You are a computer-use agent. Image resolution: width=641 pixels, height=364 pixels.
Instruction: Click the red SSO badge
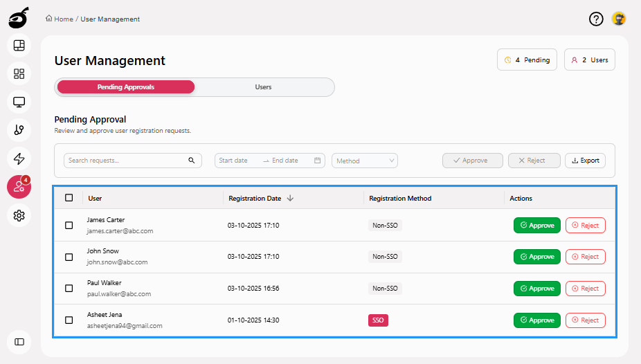(378, 320)
